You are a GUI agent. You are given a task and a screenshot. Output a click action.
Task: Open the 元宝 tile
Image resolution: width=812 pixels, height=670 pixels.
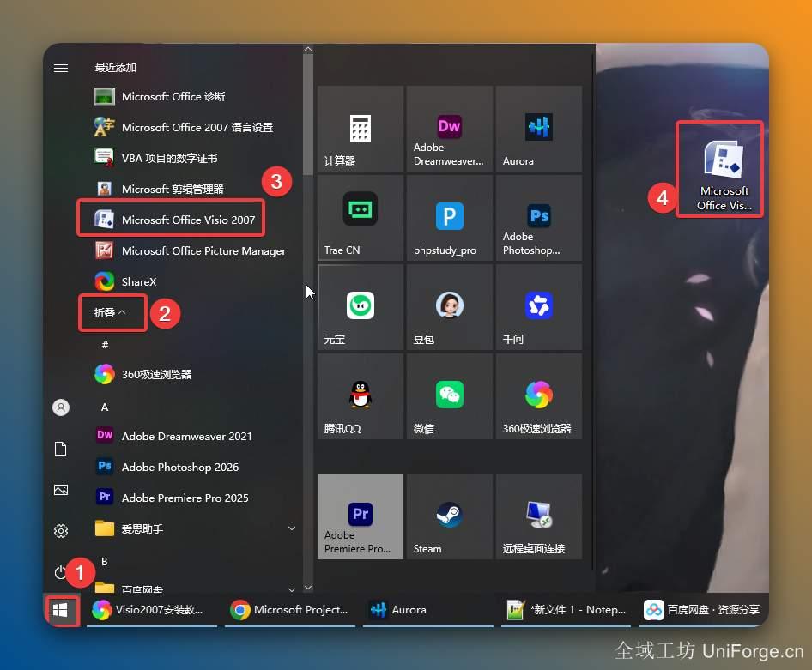[361, 307]
